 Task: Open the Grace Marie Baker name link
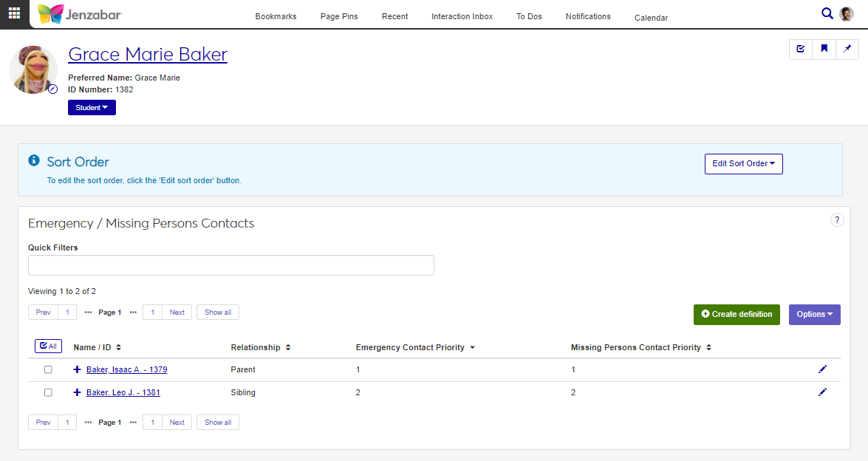pyautogui.click(x=148, y=54)
